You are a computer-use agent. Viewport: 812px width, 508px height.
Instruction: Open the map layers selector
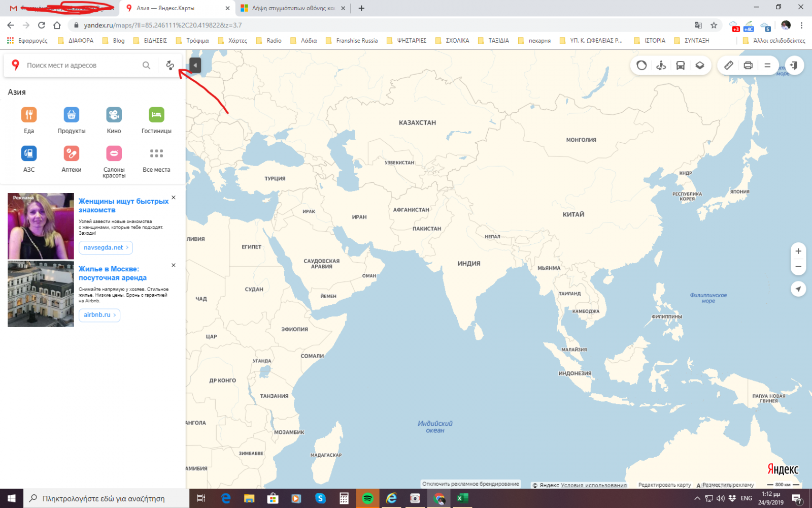pos(700,66)
